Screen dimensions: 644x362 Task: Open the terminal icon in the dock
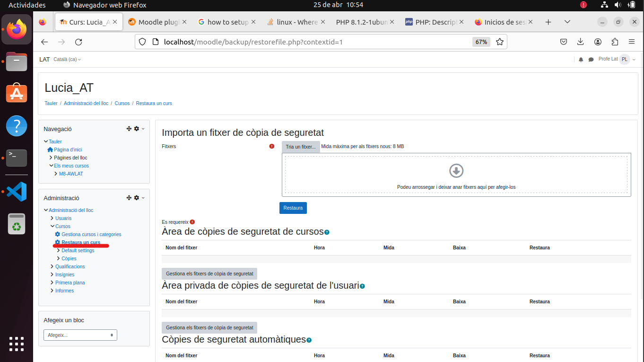[x=17, y=158]
